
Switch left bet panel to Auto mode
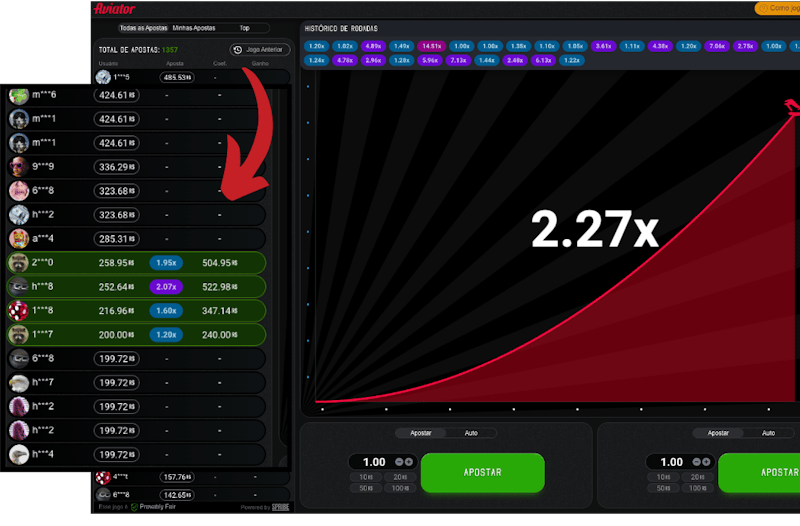[x=471, y=433]
